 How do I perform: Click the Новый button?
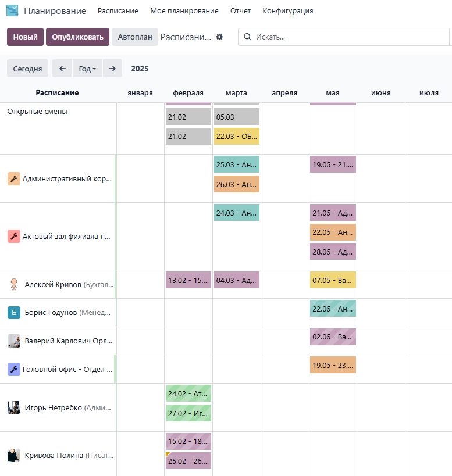click(x=25, y=37)
